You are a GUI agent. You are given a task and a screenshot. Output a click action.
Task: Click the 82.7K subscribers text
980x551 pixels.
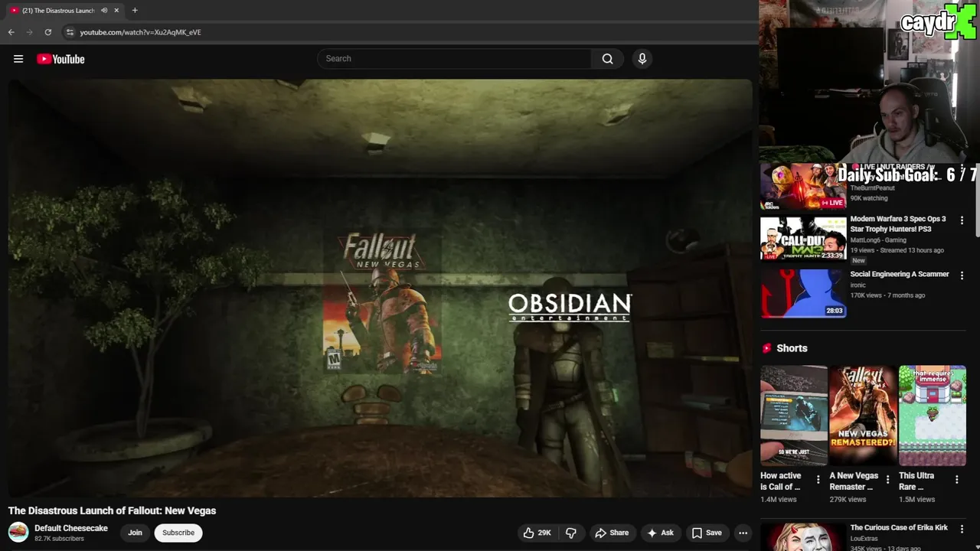(x=59, y=539)
